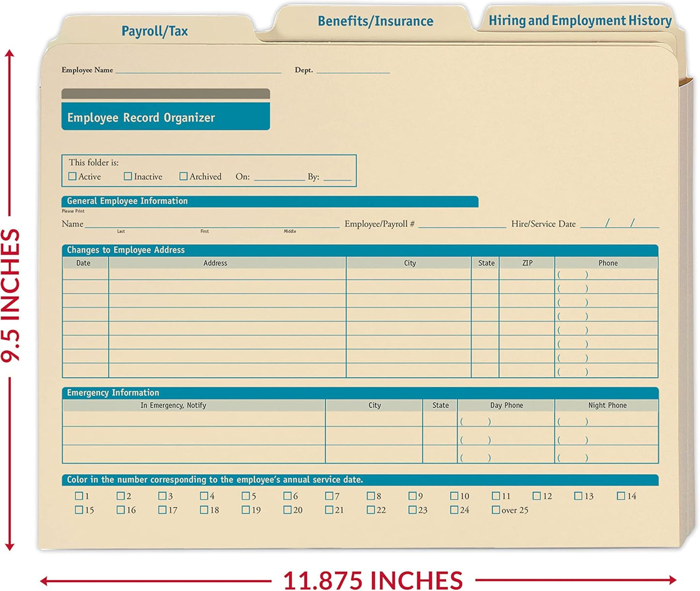Check service year box 15
Screen dimensions: 700x591
[x=78, y=510]
